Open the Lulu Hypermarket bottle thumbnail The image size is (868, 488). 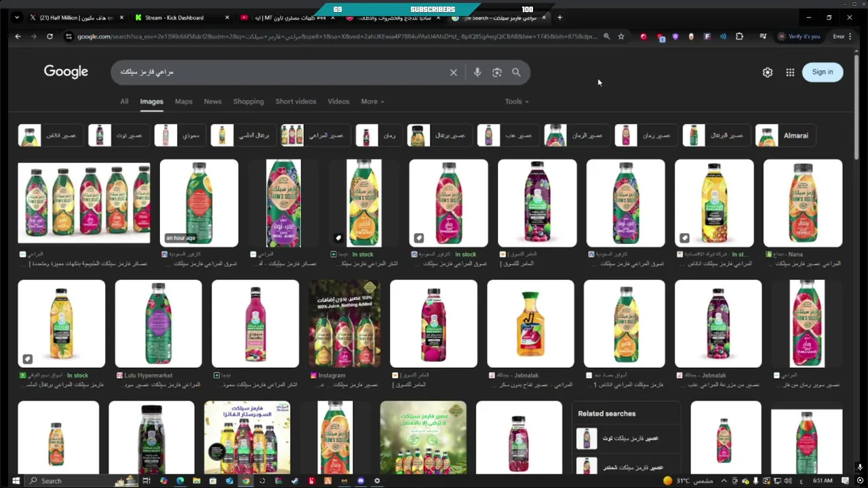(x=158, y=324)
